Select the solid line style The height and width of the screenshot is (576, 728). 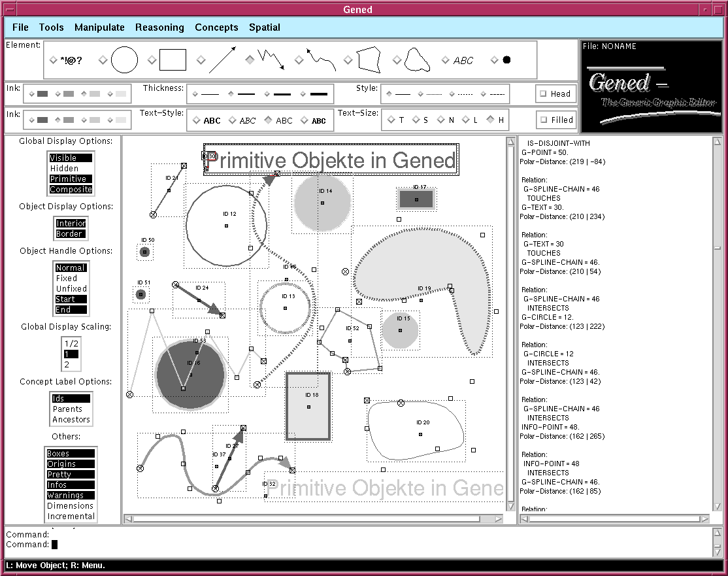399,94
